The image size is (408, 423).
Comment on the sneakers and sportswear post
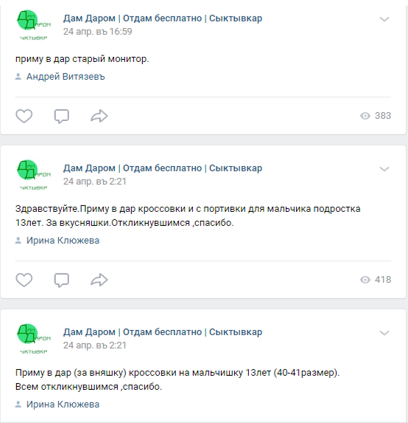[62, 280]
